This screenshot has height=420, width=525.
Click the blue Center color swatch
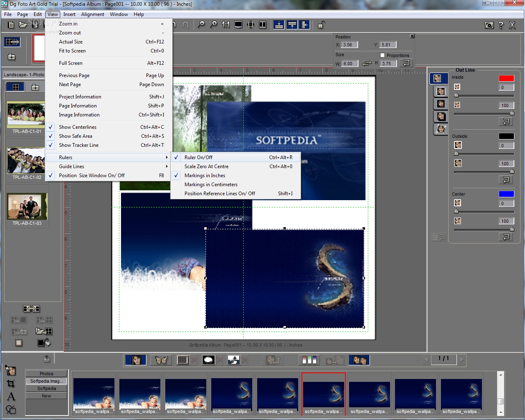[x=506, y=194]
